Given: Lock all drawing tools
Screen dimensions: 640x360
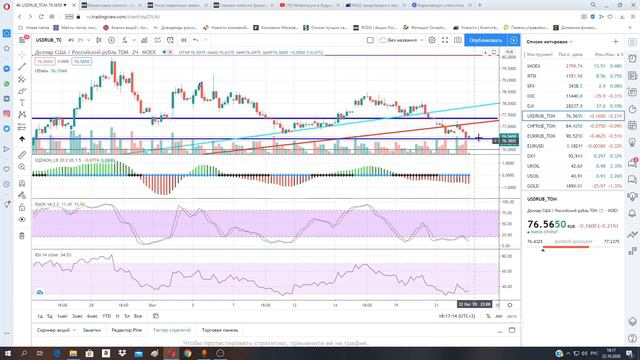Looking at the screenshot, I should 22,207.
